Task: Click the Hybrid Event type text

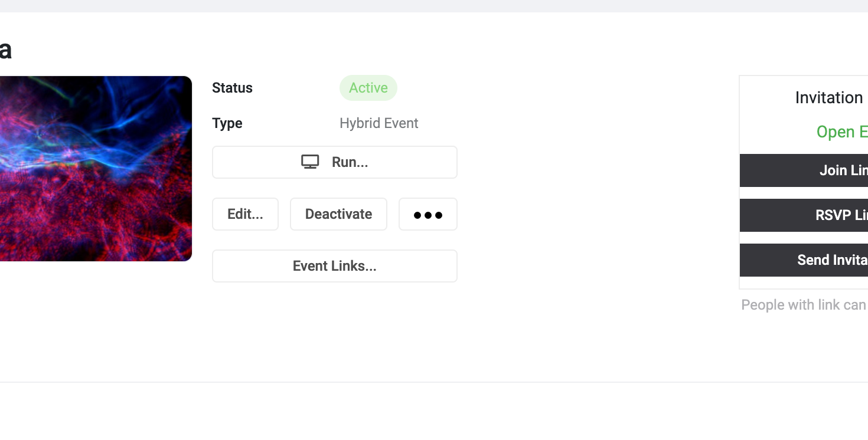Action: (x=378, y=123)
